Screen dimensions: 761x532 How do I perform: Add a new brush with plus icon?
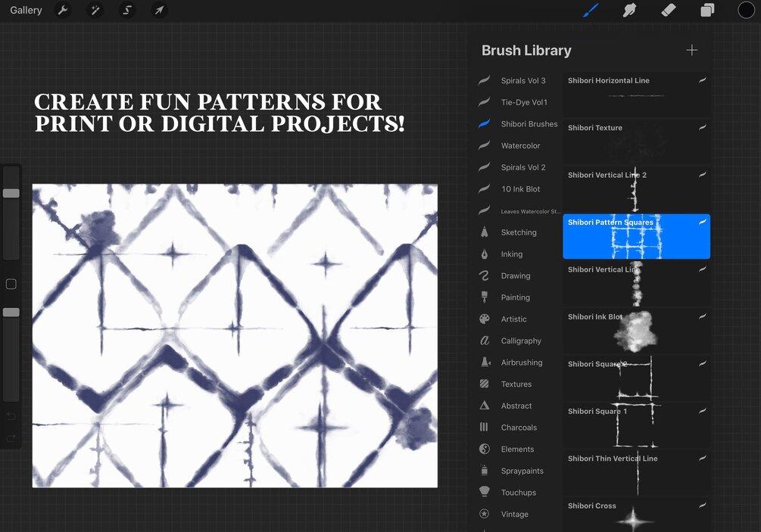tap(691, 50)
